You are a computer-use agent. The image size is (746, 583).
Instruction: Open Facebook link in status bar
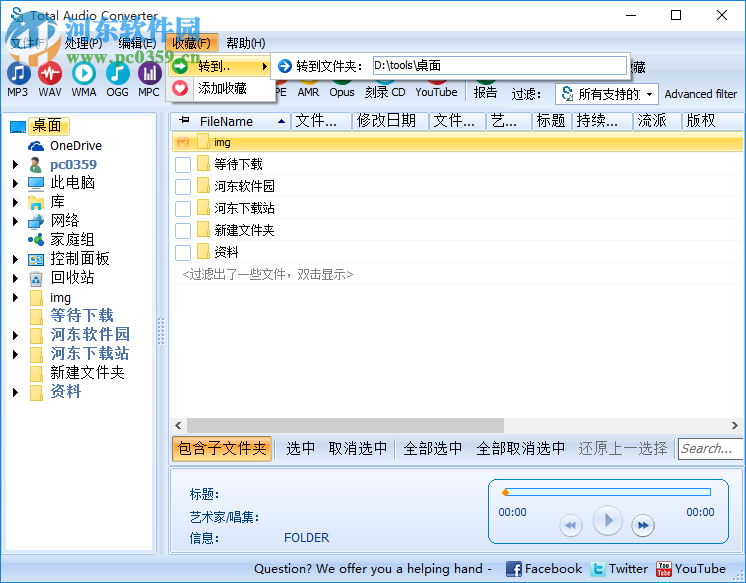coord(543,569)
